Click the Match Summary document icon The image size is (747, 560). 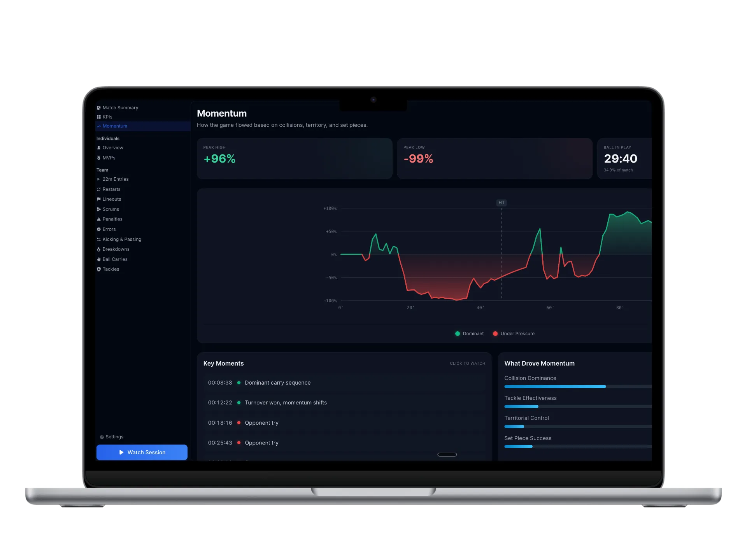pos(99,108)
